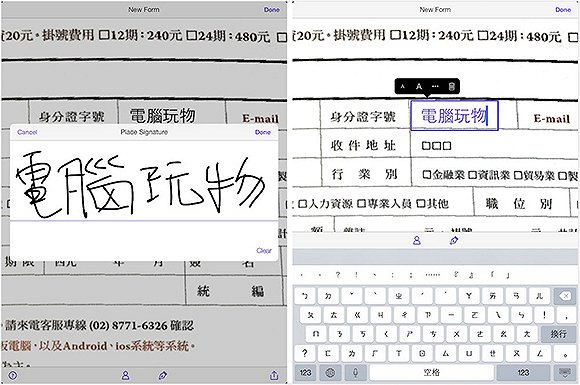The image size is (580, 385).
Task: Tap the larger font size A icon
Action: (419, 87)
